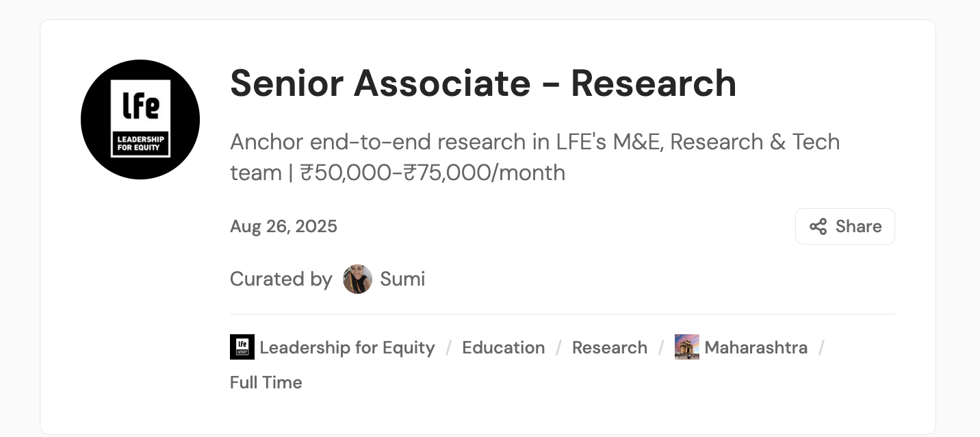This screenshot has width=980, height=437.
Task: Open the Senior Associate – Research job title
Action: click(x=483, y=83)
